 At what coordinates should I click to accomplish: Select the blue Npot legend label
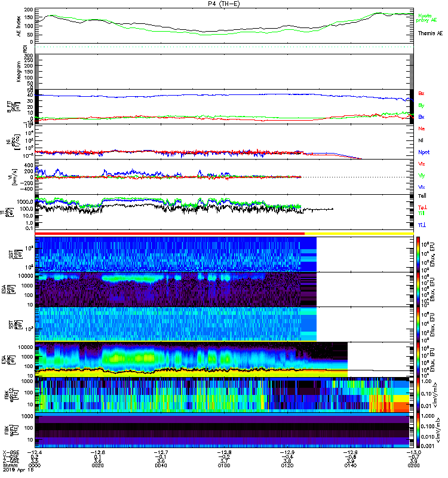click(424, 152)
